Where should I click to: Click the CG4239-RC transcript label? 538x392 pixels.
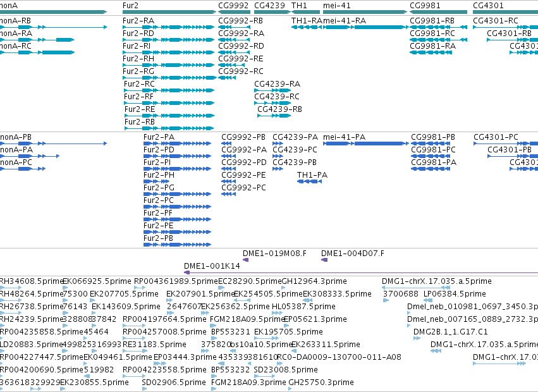pos(277,97)
